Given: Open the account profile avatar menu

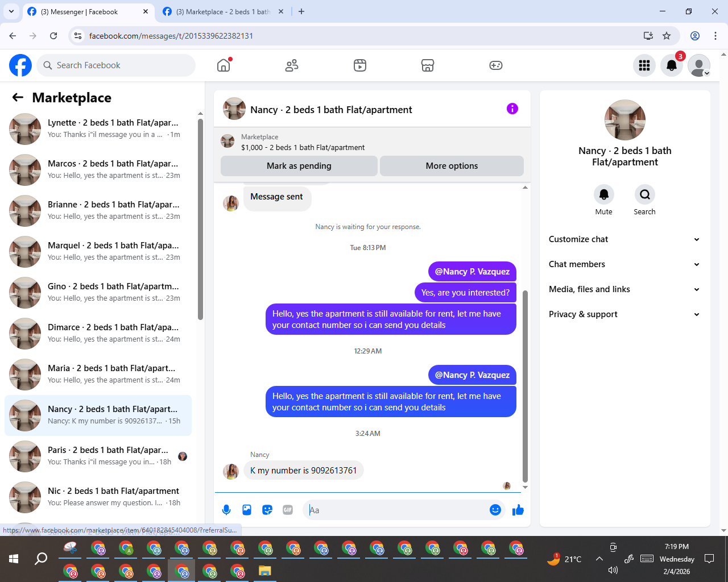Looking at the screenshot, I should pyautogui.click(x=699, y=65).
